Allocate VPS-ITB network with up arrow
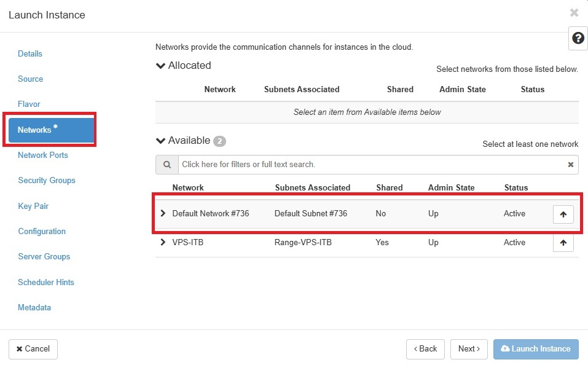The width and height of the screenshot is (588, 365). [x=563, y=243]
